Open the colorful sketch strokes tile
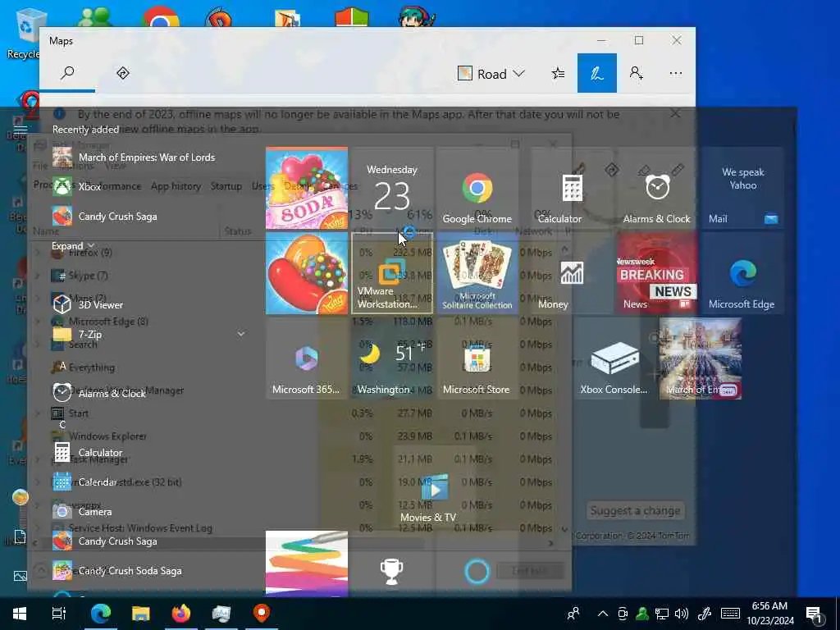Viewport: 840px width, 630px height. [307, 564]
